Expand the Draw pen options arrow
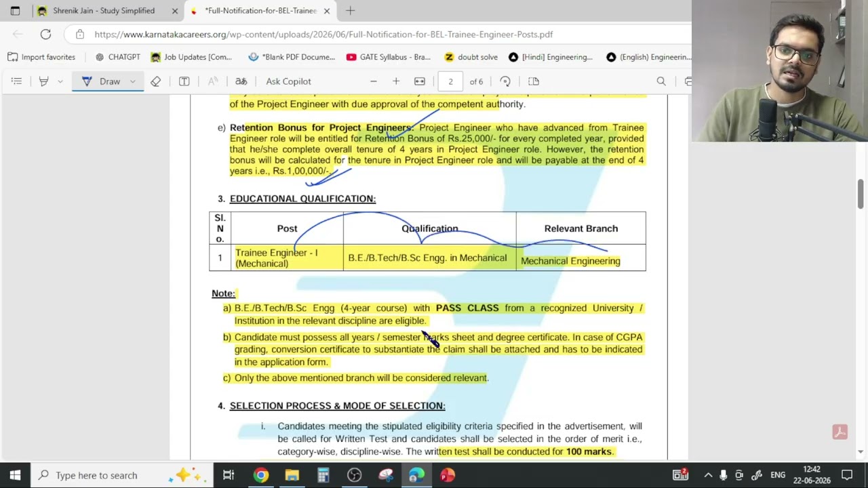The height and width of the screenshot is (488, 868). [x=132, y=81]
